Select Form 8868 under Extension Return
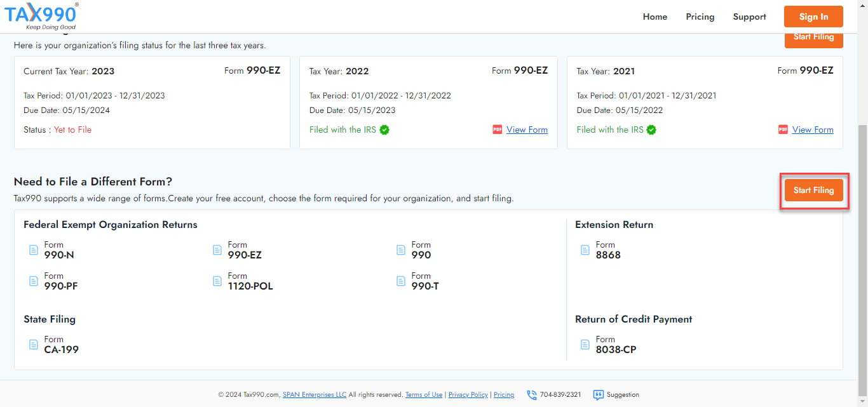This screenshot has width=868, height=407. 608,250
